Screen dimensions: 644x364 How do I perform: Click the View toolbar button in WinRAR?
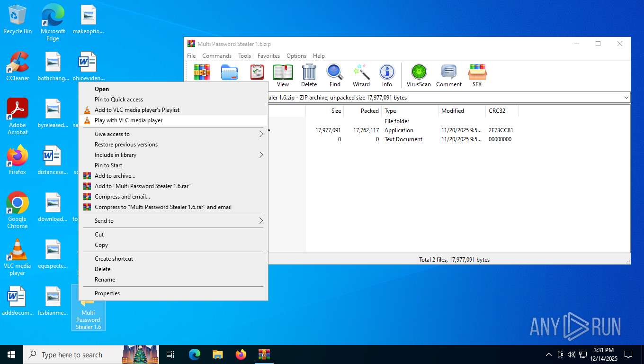283,76
